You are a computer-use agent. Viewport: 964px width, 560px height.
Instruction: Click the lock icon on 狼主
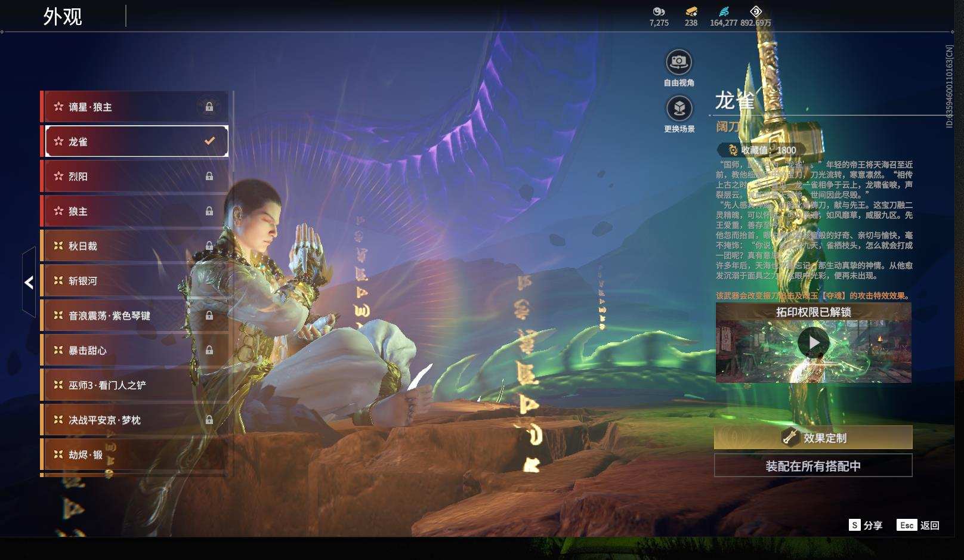click(209, 211)
